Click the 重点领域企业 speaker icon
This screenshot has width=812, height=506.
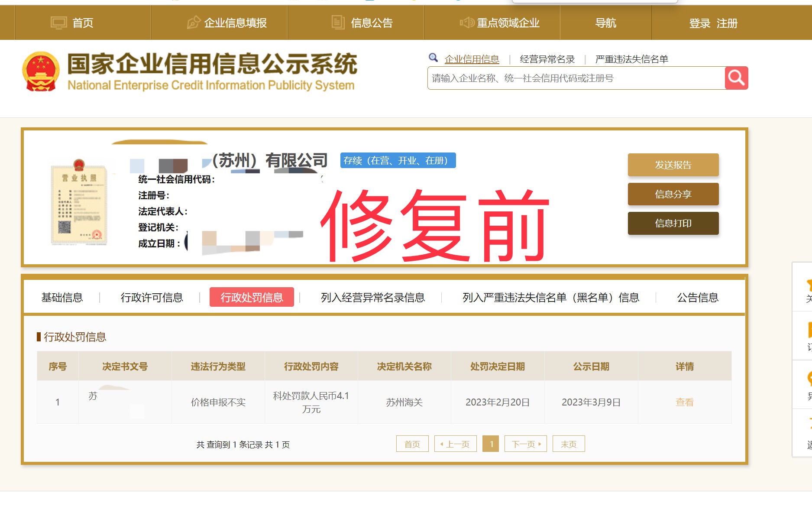point(466,23)
